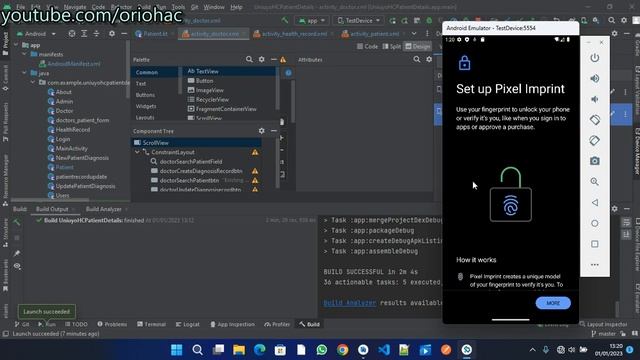Switch to activity_health_record.xml tab

click(291, 34)
